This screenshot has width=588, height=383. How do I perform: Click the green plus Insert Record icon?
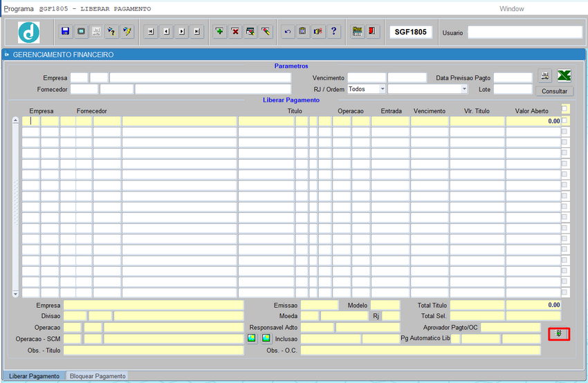point(220,32)
